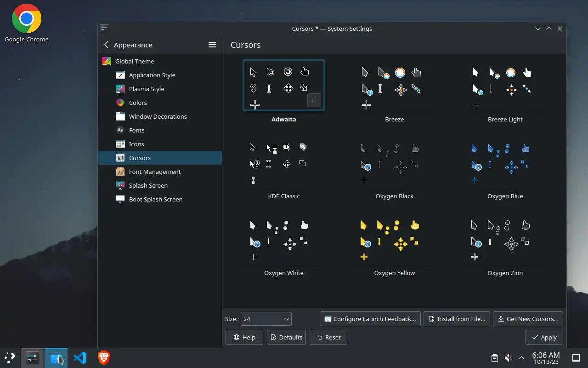Click System Settings taskbar icon
This screenshot has width=588, height=368.
32,358
